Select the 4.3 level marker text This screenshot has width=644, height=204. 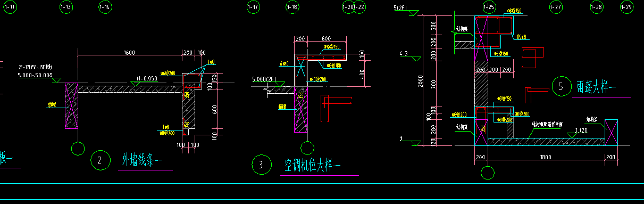(403, 53)
